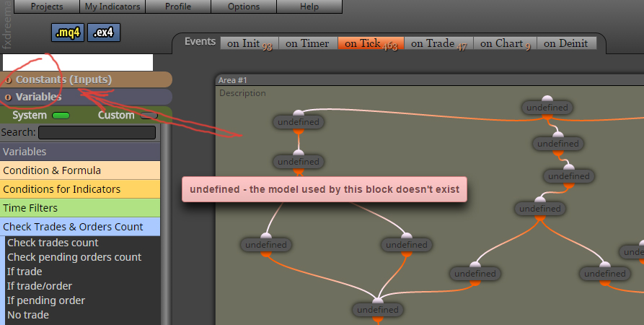Click the white project name field
The image size is (644, 325).
coord(78,63)
